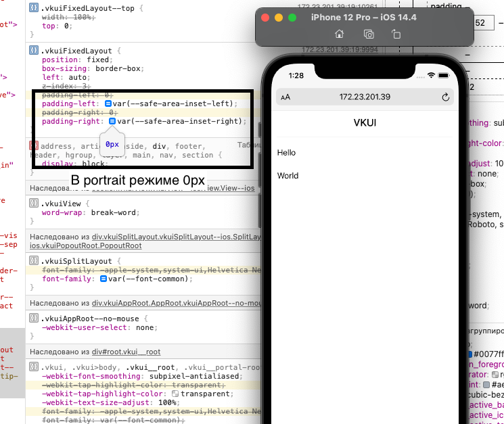Screen dimensions: 504x424
Task: Open the View--ios inherited element link
Action: [231, 188]
